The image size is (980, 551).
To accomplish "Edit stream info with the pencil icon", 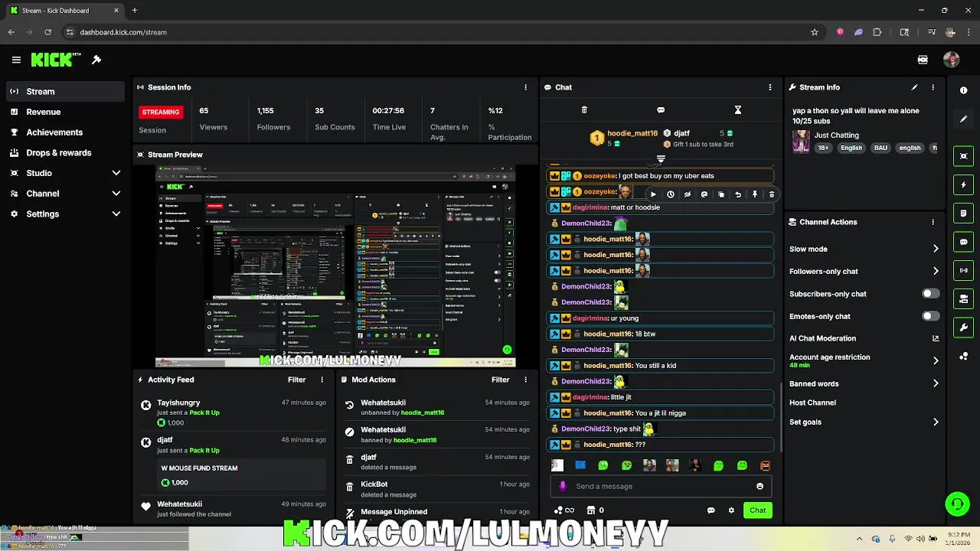I will click(914, 87).
